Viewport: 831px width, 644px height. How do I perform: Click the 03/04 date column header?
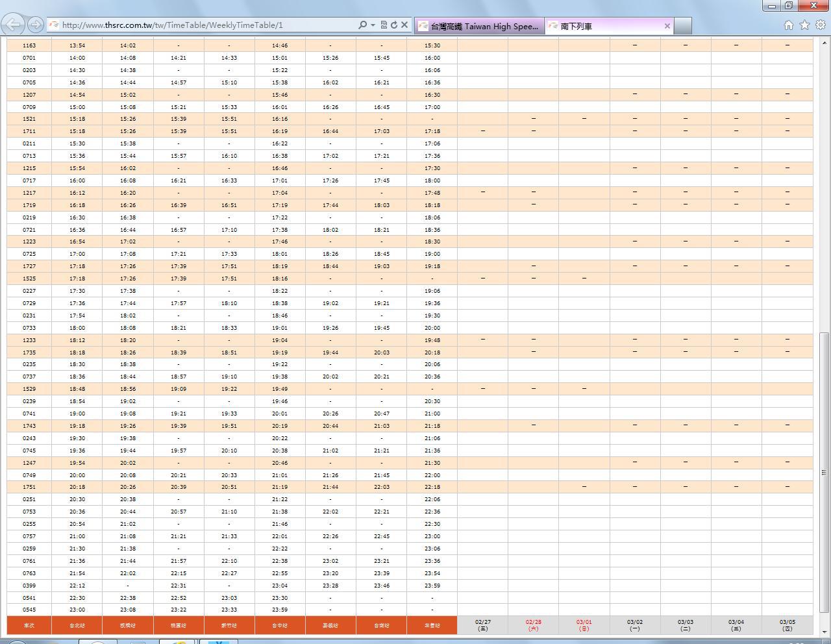pyautogui.click(x=736, y=625)
